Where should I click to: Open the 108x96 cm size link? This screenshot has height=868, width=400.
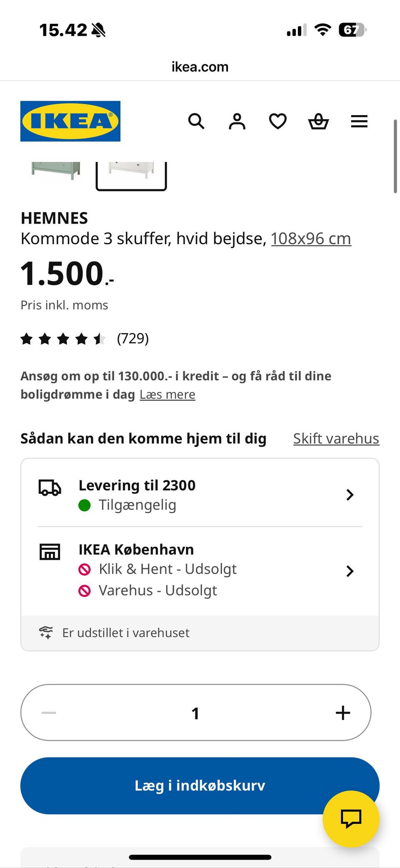[x=311, y=239]
